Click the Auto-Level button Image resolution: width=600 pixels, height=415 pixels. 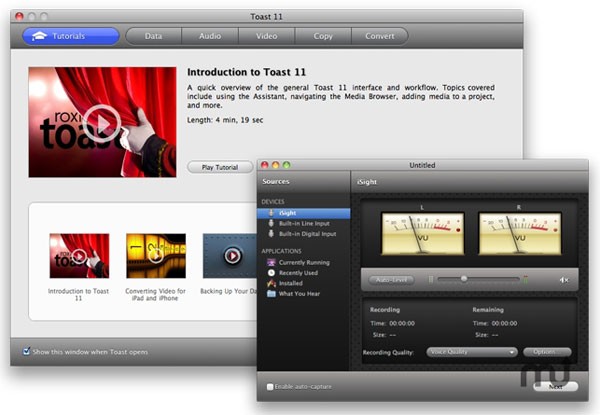[391, 280]
